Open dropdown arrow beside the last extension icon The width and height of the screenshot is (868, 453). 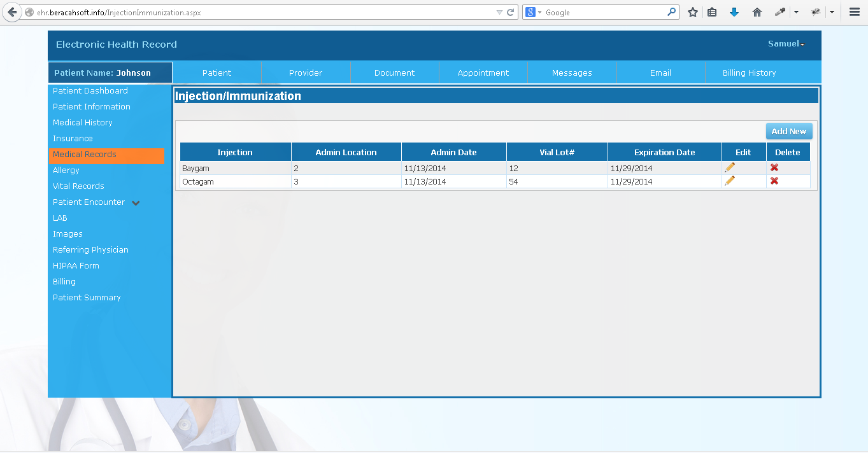832,12
